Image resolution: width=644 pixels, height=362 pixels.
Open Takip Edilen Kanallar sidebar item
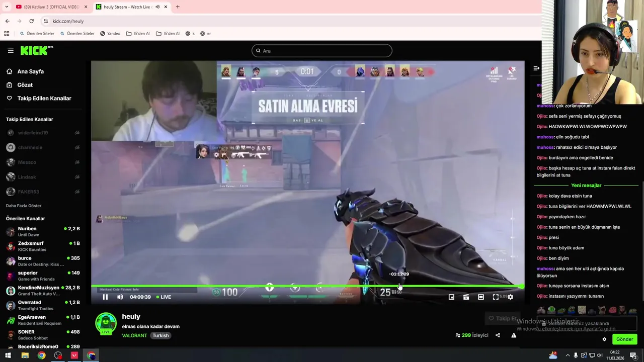pos(44,99)
